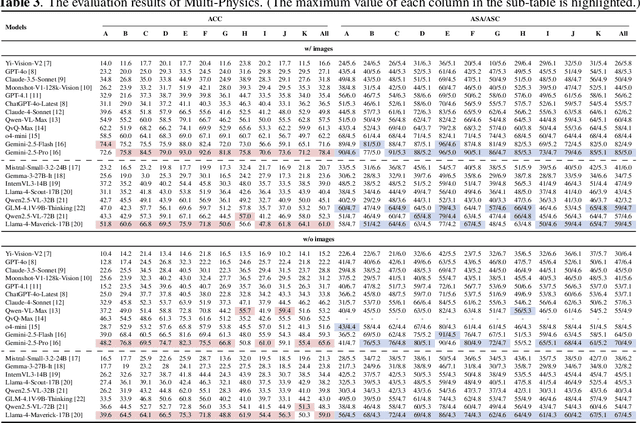This screenshot has height=423, width=640.
Task: Select the ASA/ASC column group header
Action: point(487,20)
